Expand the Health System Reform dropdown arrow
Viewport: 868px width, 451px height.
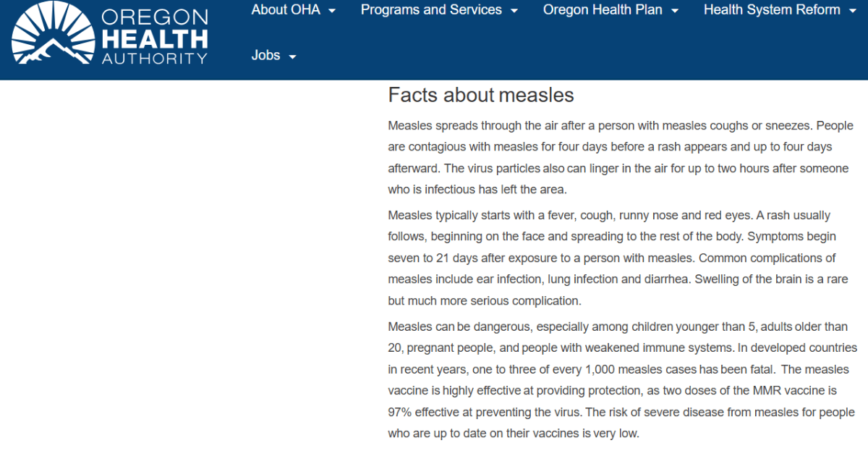click(852, 12)
